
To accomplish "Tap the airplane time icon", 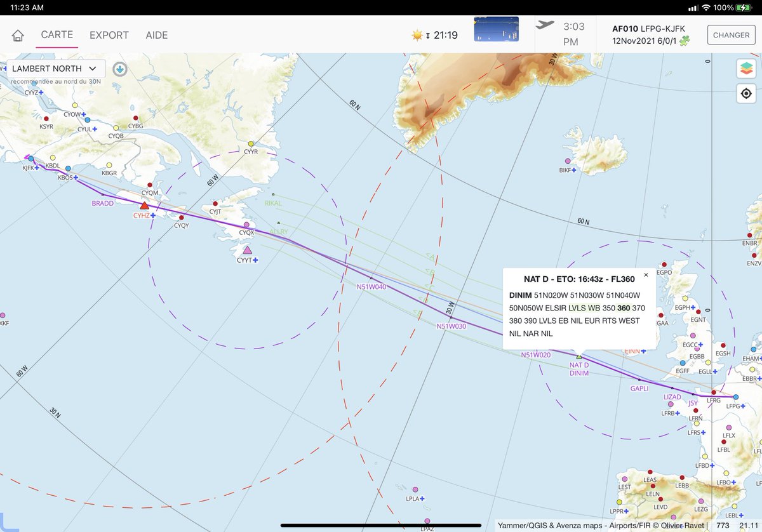I will point(545,25).
